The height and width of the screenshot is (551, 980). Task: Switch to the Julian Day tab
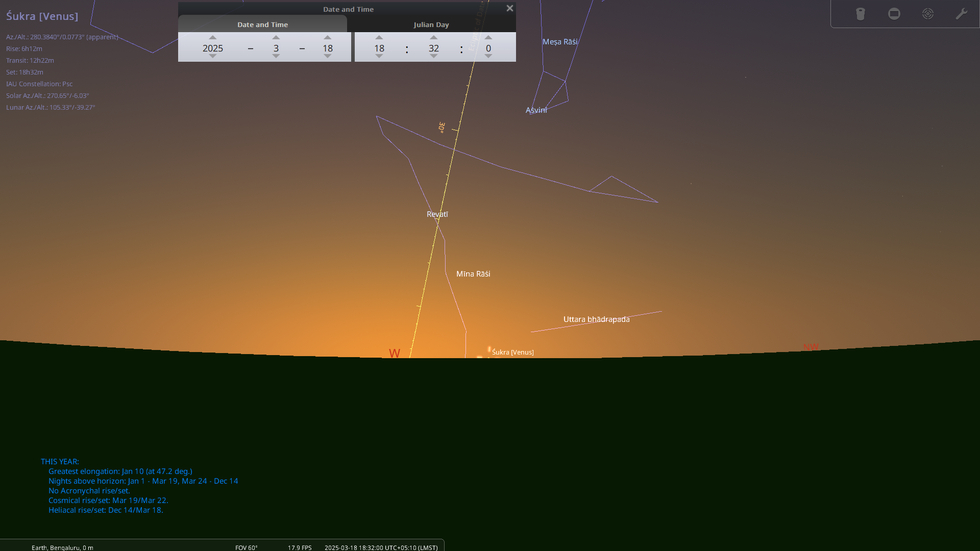(431, 24)
